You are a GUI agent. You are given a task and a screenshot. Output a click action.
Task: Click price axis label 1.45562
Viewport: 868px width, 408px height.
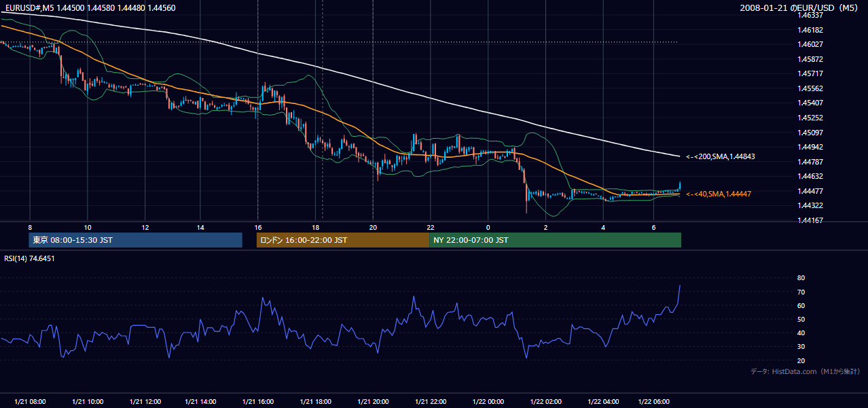point(810,88)
